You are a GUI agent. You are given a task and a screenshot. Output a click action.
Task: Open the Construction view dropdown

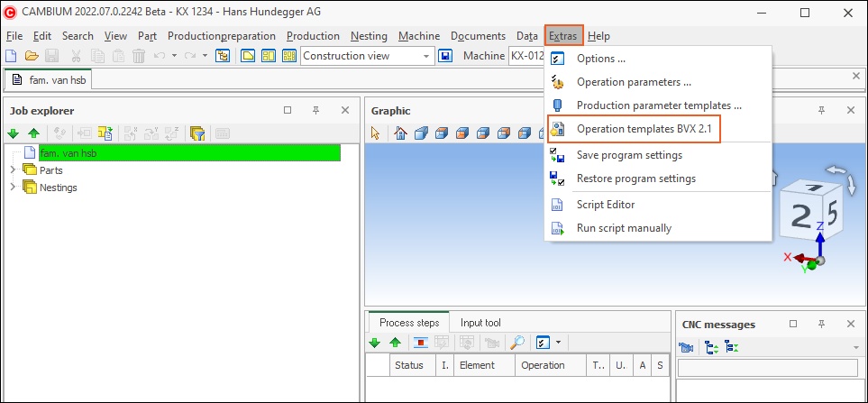tap(425, 56)
